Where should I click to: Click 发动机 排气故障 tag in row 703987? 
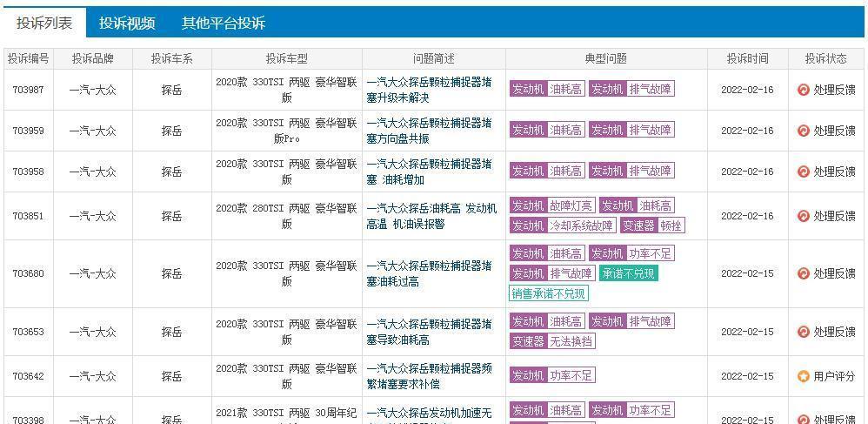(x=631, y=89)
